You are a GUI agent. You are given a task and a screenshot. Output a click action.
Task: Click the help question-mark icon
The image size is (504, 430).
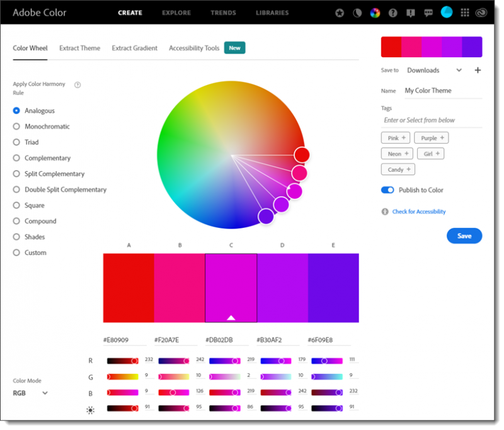coord(392,13)
